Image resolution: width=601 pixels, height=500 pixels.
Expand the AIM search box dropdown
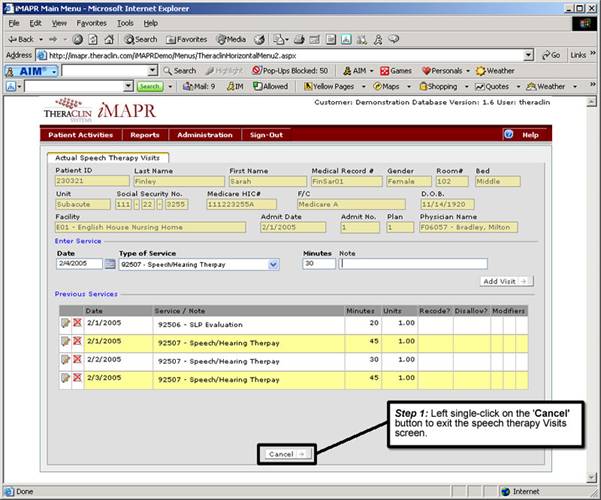153,71
